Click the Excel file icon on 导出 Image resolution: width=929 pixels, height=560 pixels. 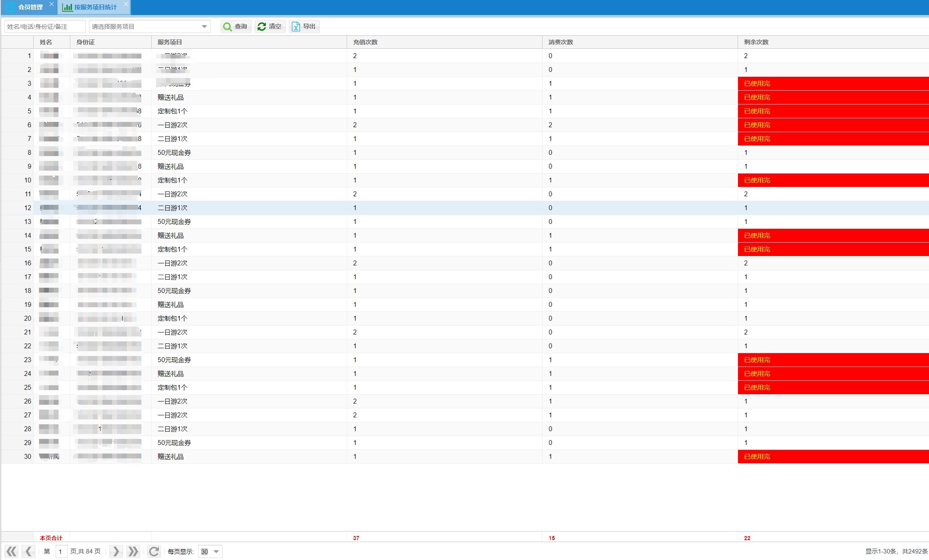(x=296, y=26)
